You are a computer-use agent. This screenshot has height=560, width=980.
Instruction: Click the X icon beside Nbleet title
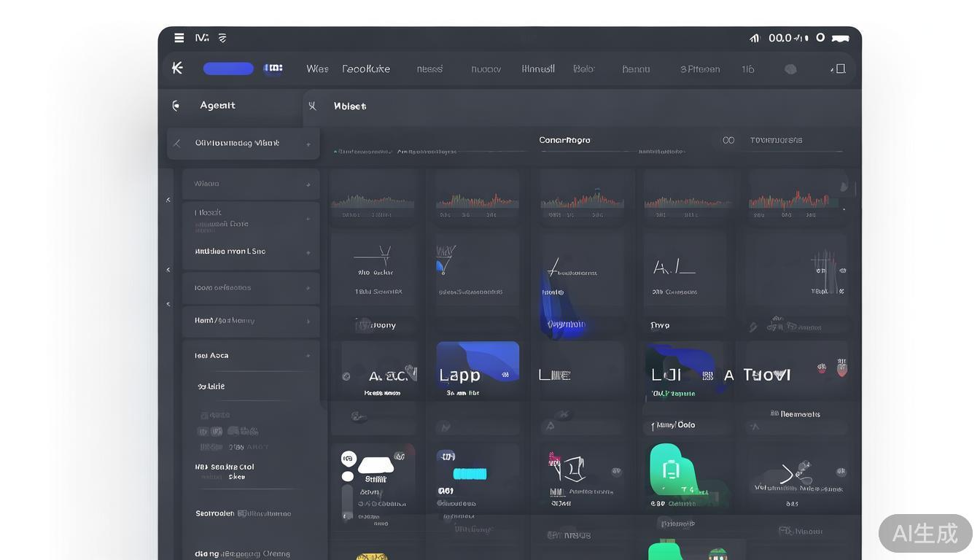313,106
